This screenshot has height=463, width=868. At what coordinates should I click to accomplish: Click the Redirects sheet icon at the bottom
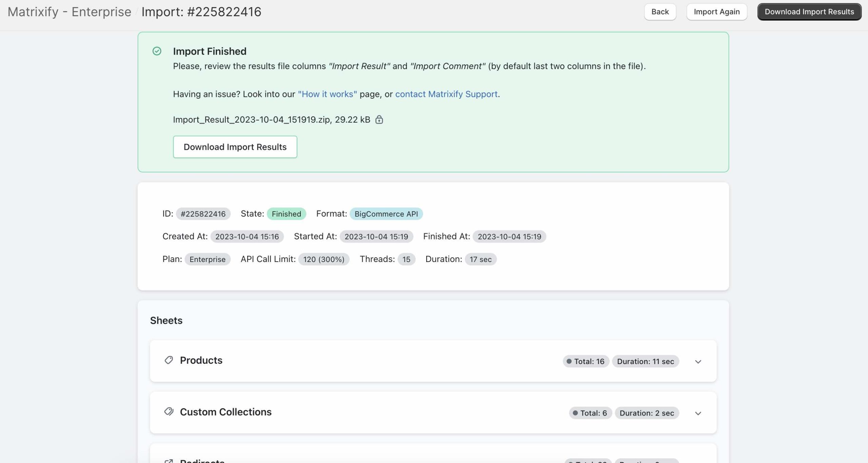click(x=169, y=461)
